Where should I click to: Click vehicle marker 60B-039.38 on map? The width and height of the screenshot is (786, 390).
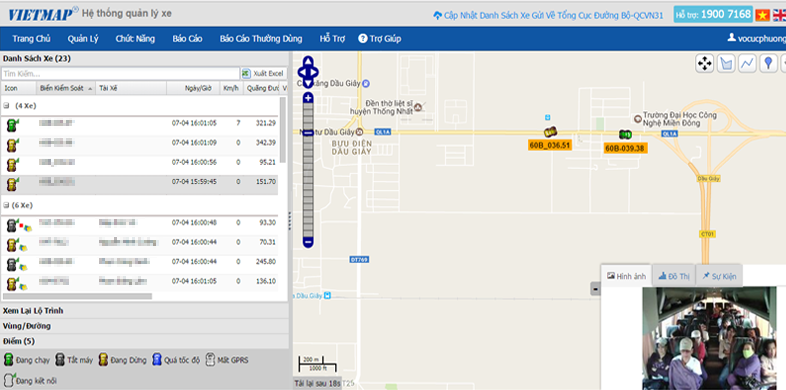[x=625, y=134]
